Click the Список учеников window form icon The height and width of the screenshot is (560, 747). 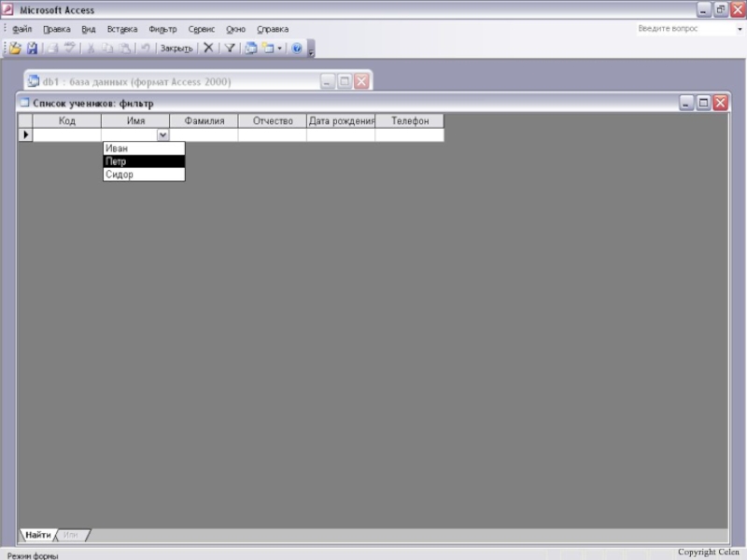pos(24,103)
